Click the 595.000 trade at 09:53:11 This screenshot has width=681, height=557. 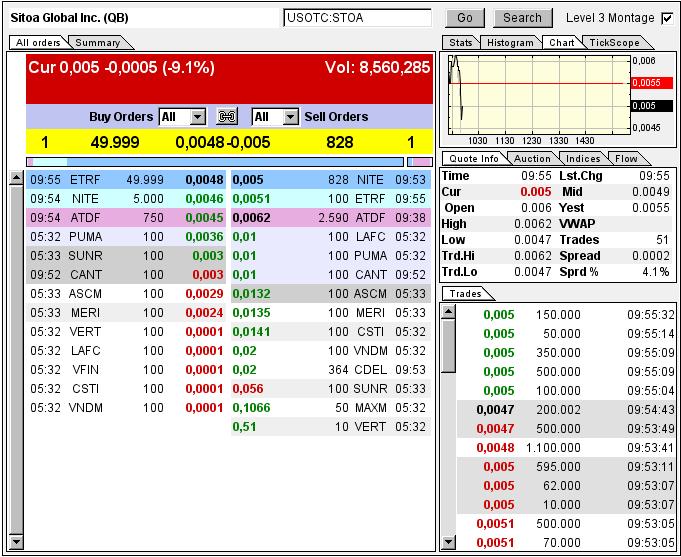point(566,466)
